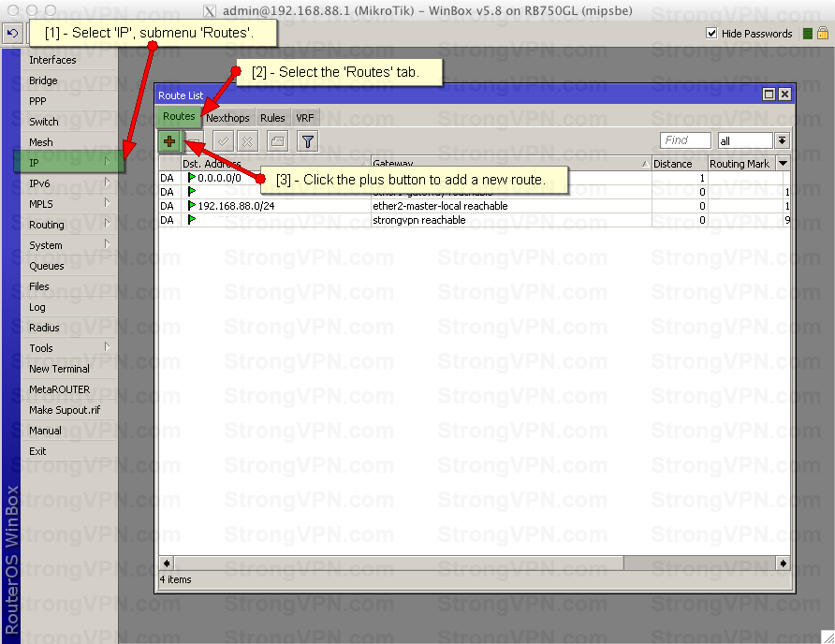Viewport: 835px width, 644px height.
Task: Click the plus button to add route
Action: point(169,141)
